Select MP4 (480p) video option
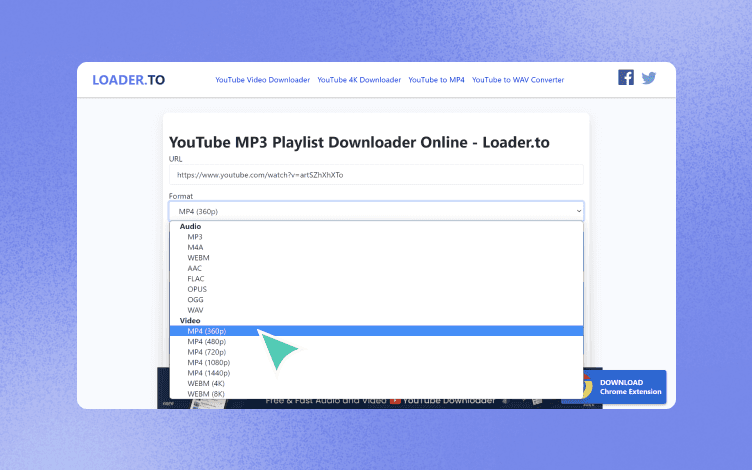Viewport: 752px width, 470px height. point(376,341)
